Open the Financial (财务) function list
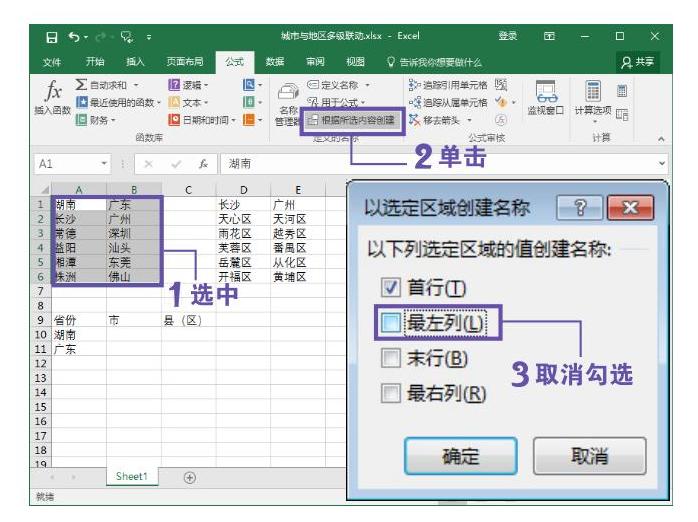 (x=95, y=120)
